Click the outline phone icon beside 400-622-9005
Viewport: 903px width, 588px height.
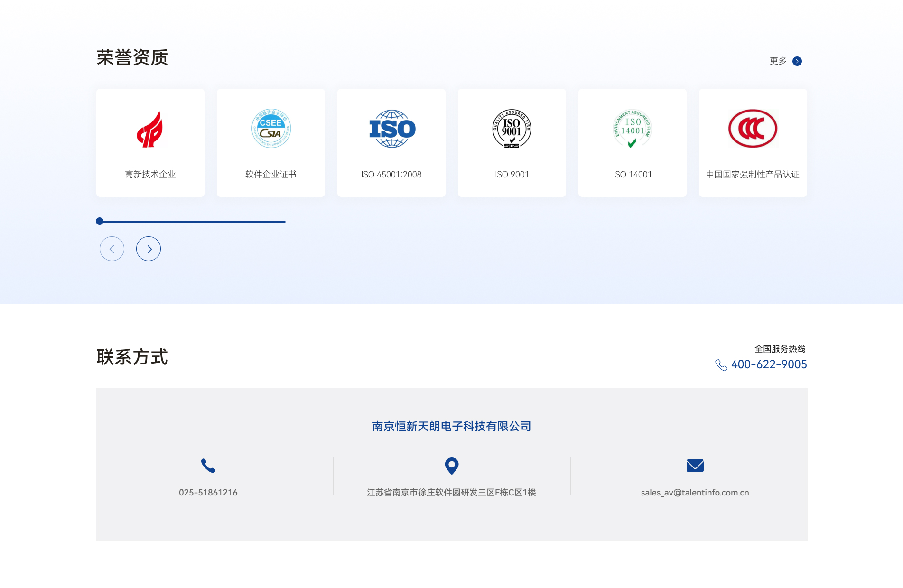click(721, 364)
